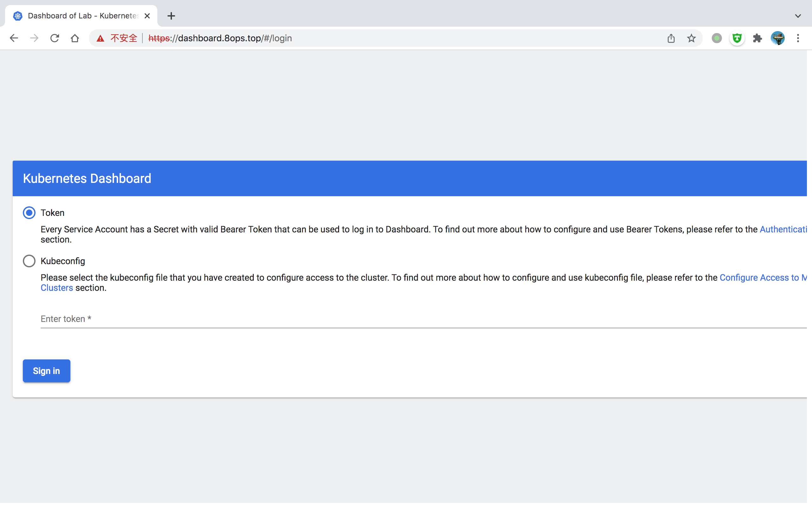Screen dimensions: 812x508
Task: Click the Kubeconfig option label
Action: point(63,261)
